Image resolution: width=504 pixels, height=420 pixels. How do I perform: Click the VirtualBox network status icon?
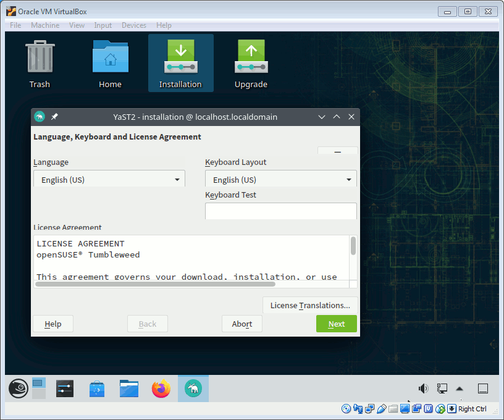(369, 409)
